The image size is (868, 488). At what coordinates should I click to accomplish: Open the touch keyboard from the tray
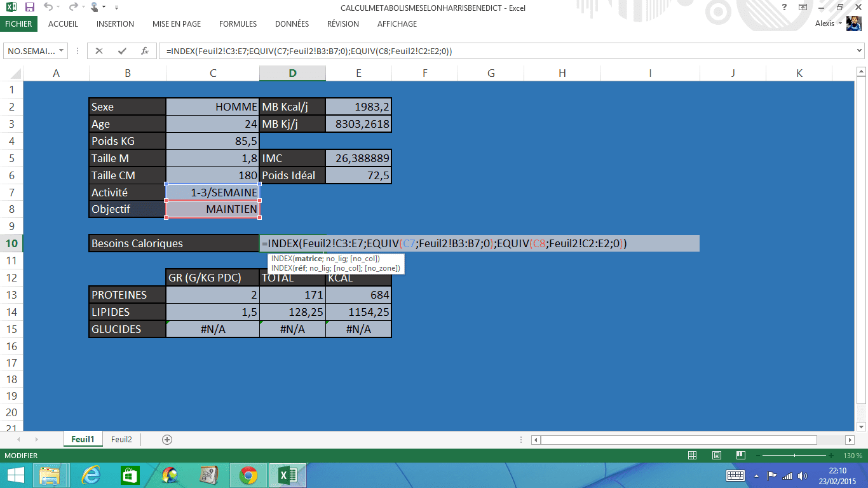735,475
